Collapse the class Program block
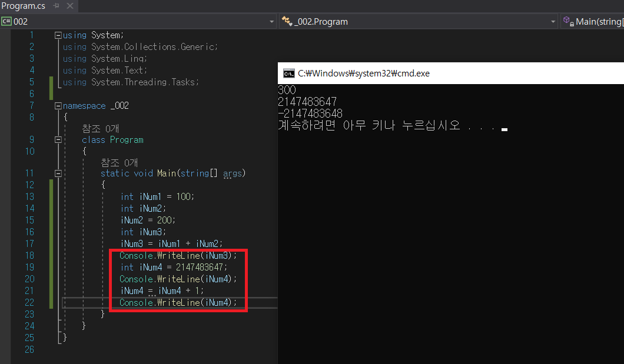The width and height of the screenshot is (624, 364). point(58,140)
